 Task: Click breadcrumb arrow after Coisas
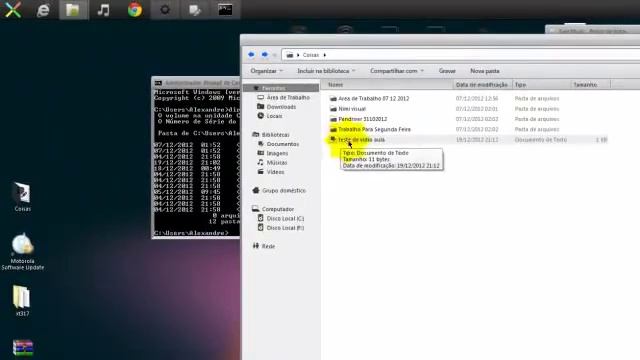pyautogui.click(x=325, y=55)
